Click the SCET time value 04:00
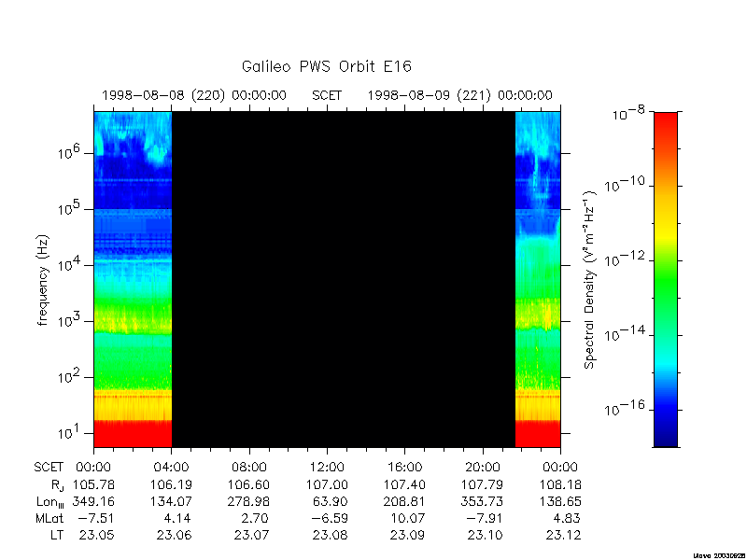 [172, 468]
